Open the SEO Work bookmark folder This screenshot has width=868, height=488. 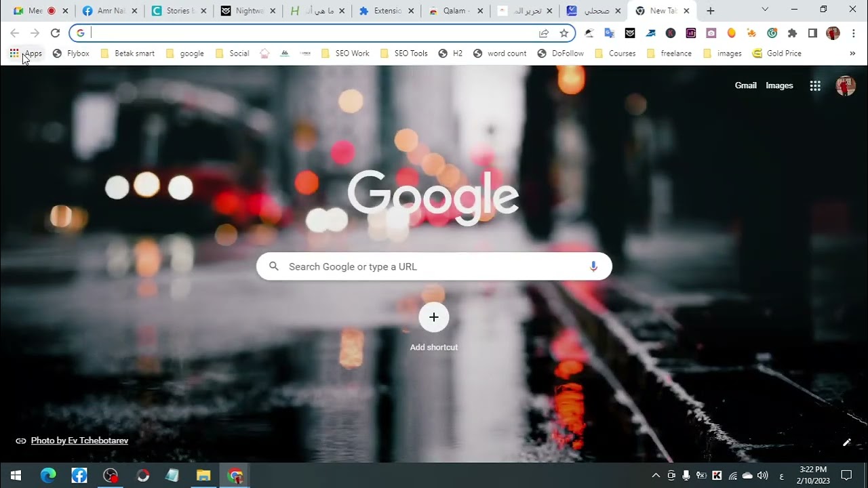tap(345, 54)
